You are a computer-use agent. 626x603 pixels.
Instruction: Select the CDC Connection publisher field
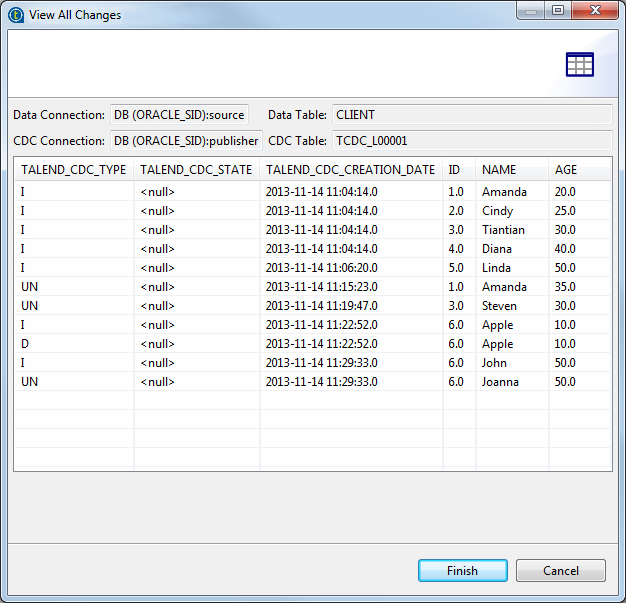(185, 141)
